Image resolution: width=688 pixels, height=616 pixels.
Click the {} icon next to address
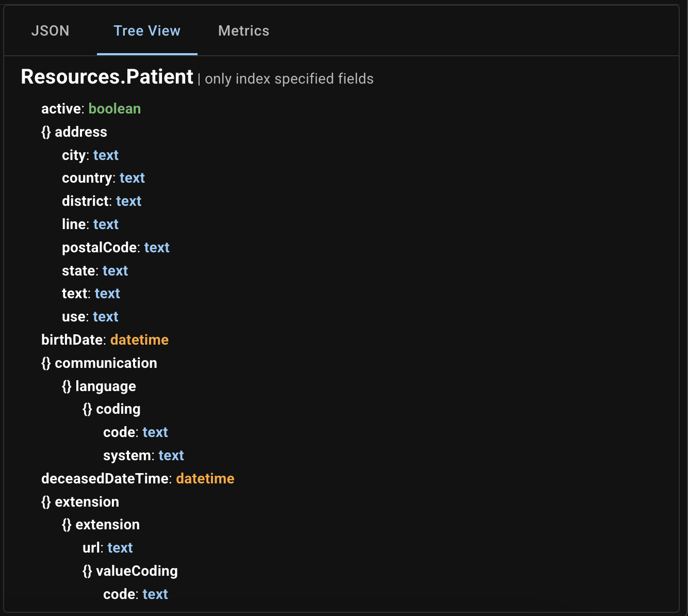[45, 133]
